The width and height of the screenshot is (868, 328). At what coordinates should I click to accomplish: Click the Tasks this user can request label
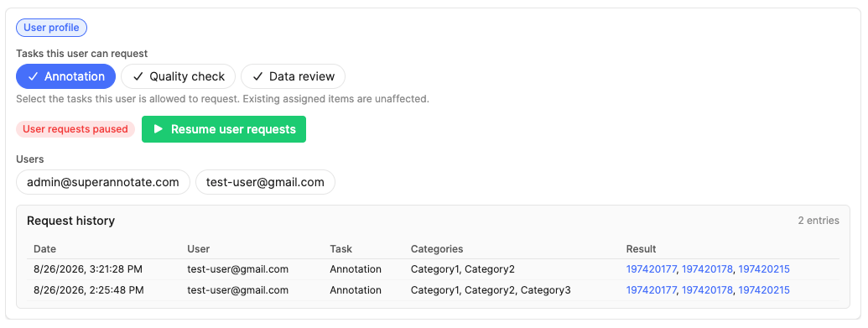click(x=82, y=54)
